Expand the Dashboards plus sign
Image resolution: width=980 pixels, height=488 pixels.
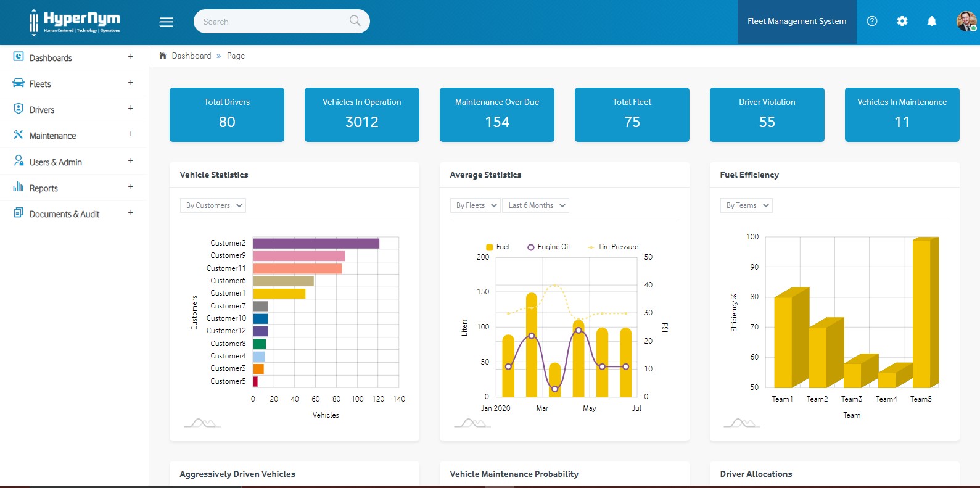131,57
